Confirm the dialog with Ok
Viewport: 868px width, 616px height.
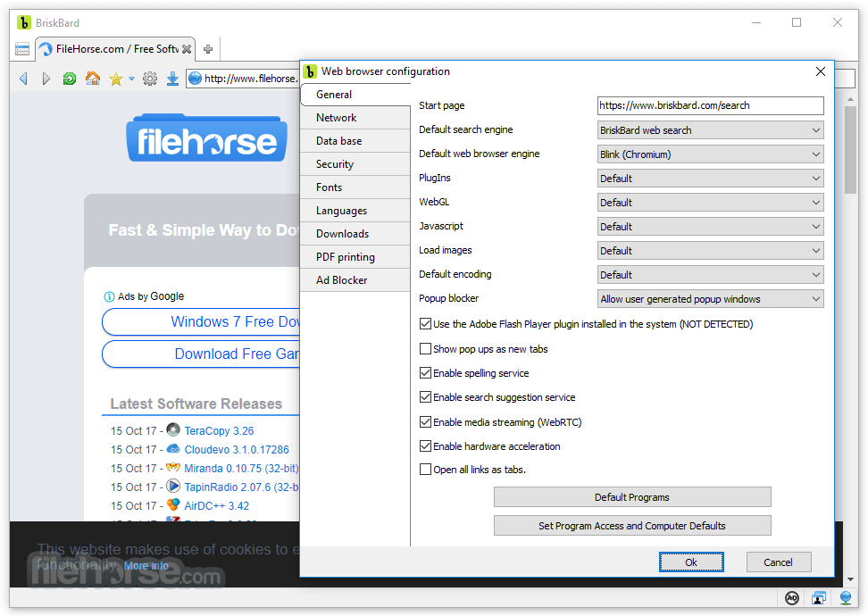[x=691, y=562]
